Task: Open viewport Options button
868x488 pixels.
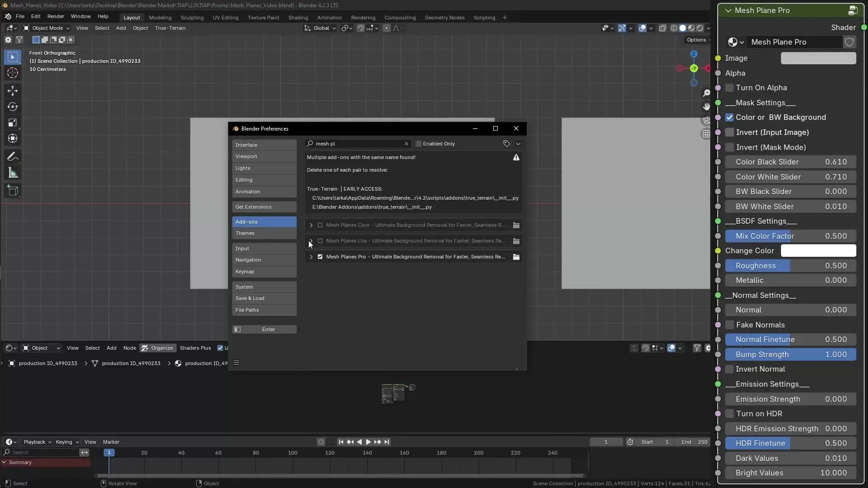Action: pos(698,40)
